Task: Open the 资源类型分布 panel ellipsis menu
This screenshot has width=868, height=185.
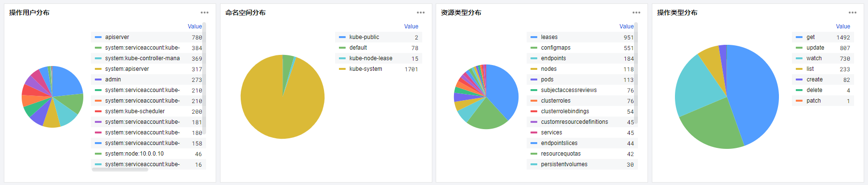Action: tap(636, 13)
